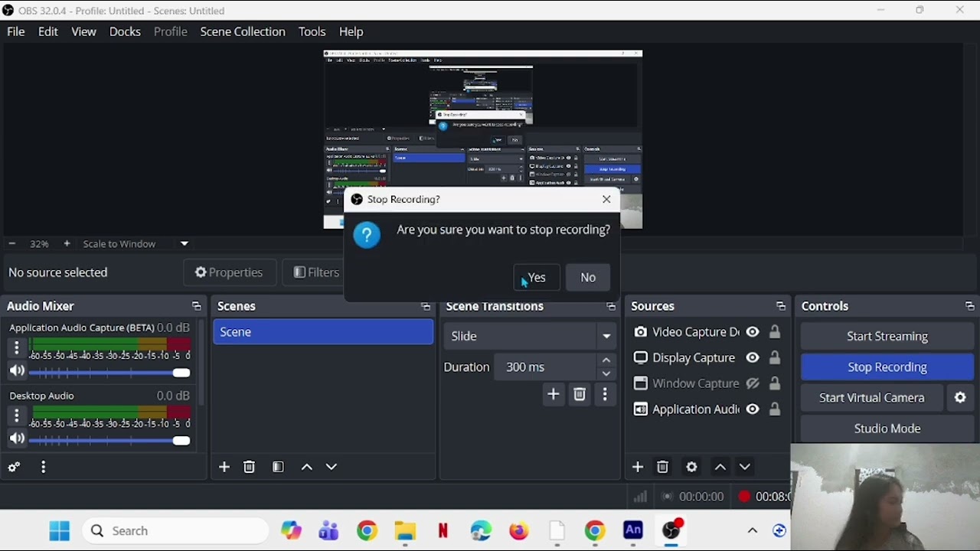Remove the configurable transition

pyautogui.click(x=580, y=395)
